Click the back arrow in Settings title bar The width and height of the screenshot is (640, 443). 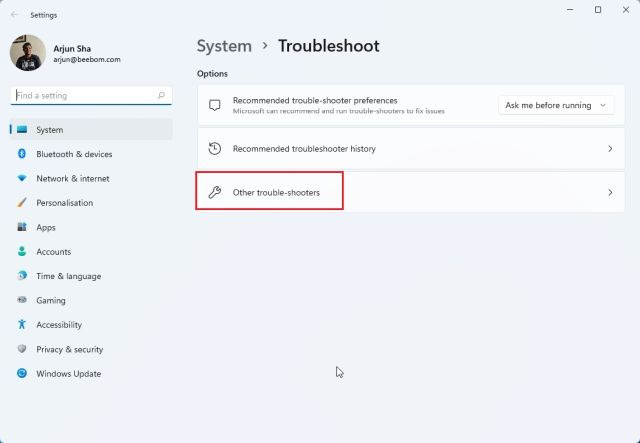14,15
